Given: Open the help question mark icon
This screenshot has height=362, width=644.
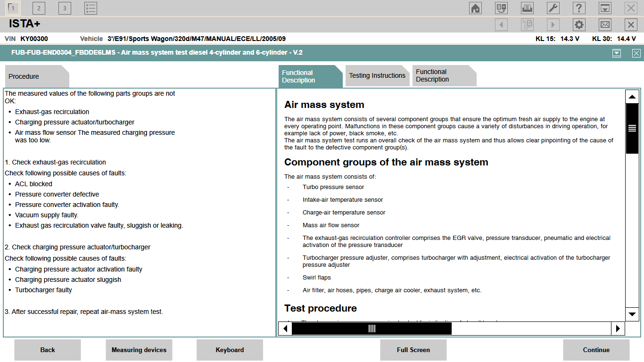Looking at the screenshot, I should click(x=579, y=8).
